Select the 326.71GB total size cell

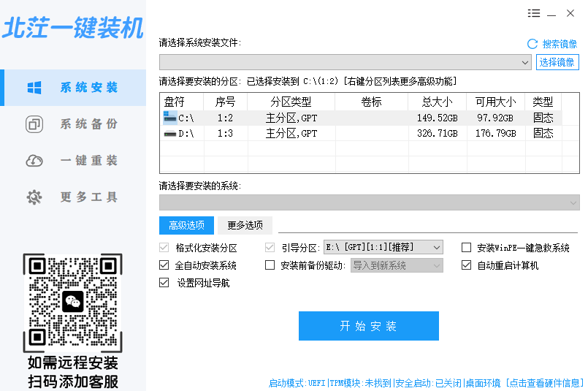tap(438, 134)
